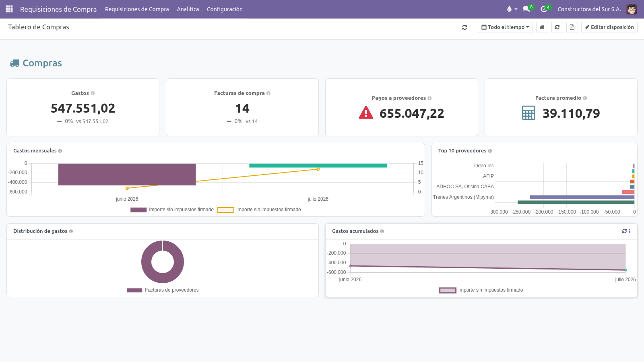644x362 pixels.
Task: Click the yellow line point at julio 2026
Action: 318,169
